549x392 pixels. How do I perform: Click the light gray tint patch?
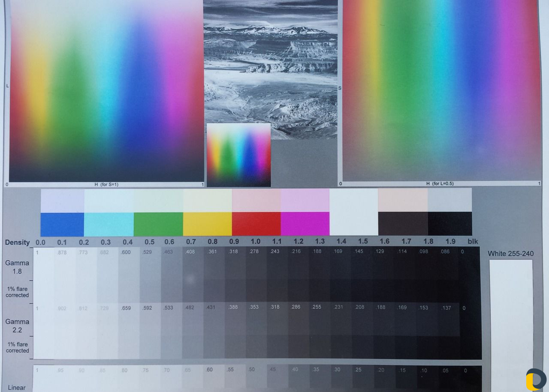click(450, 200)
